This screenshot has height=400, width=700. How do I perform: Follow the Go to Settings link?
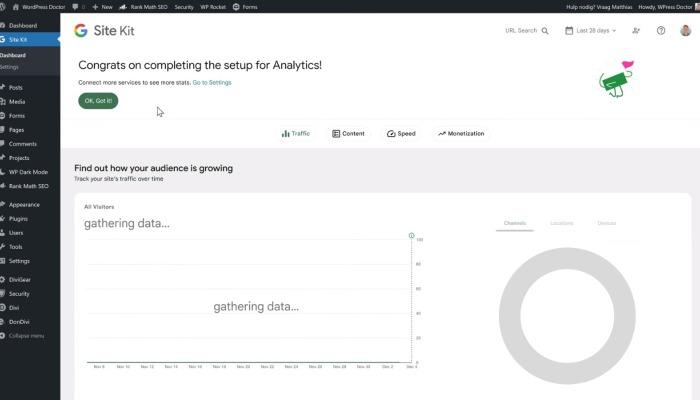(212, 82)
